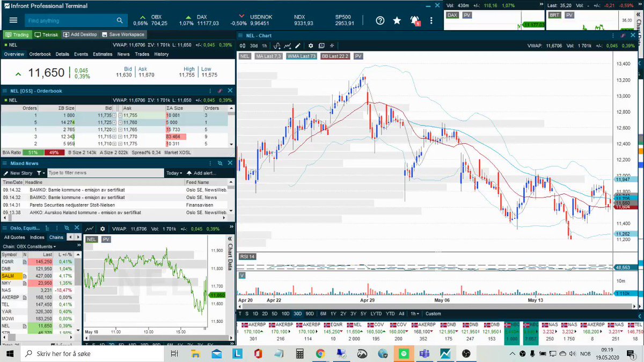Toggle NEL label on small intraday chart
Screen dimensions: 644x362
(x=91, y=239)
